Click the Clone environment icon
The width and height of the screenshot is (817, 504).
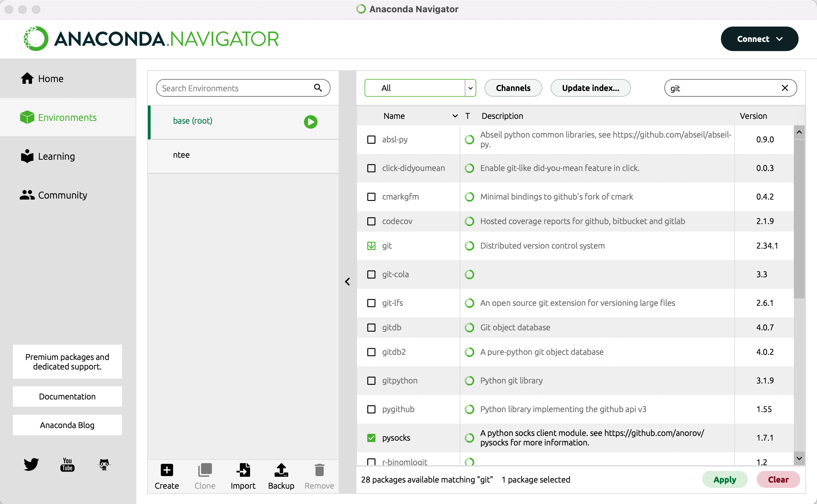205,470
